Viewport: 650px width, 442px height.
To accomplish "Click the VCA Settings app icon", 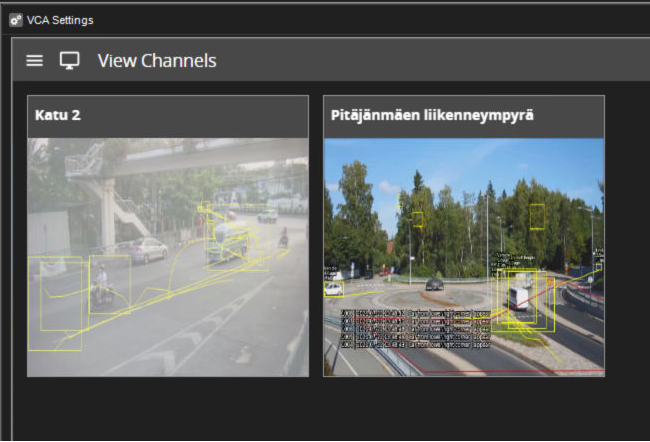I will tap(15, 20).
